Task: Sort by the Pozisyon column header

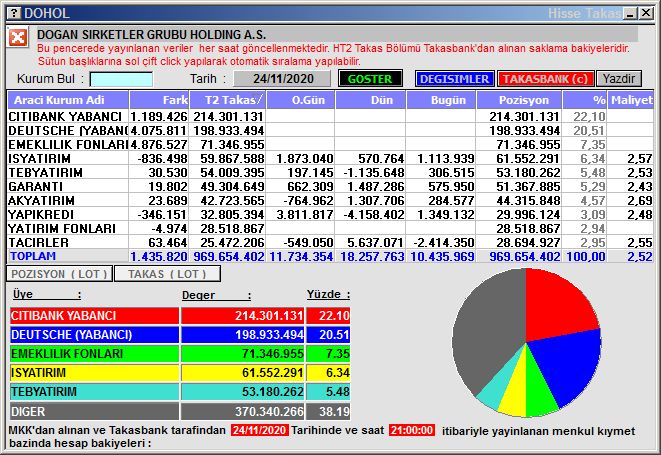Action: [519, 100]
